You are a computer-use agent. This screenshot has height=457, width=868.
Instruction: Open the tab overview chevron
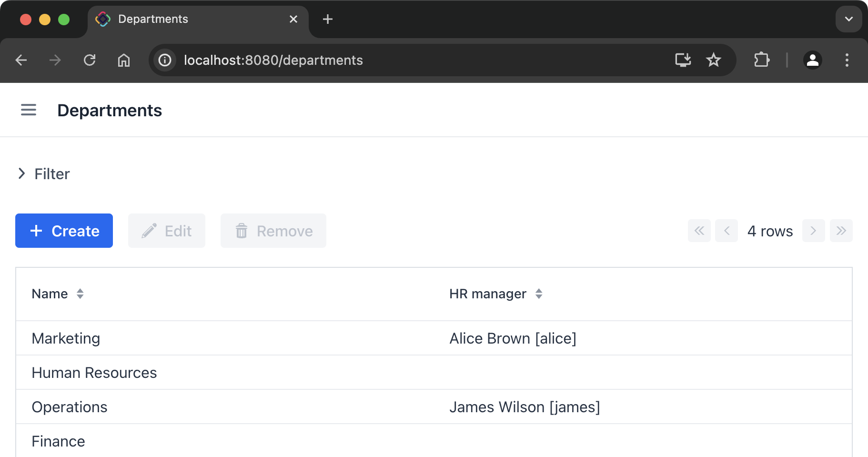pos(848,19)
